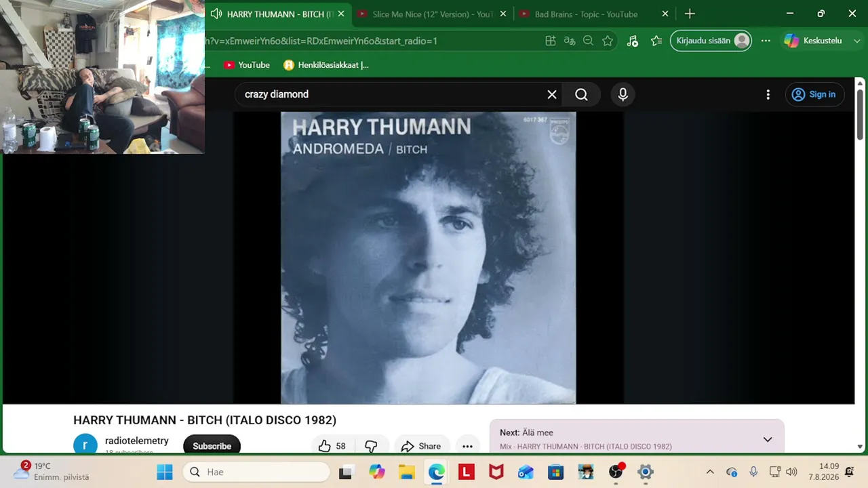Click the taskbar microphone icon

click(753, 472)
